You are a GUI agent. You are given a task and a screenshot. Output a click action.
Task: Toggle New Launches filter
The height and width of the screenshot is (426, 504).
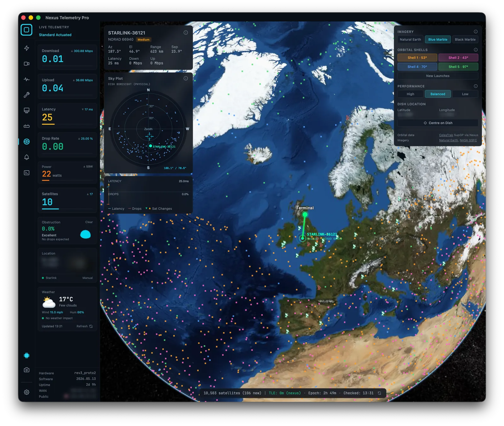click(438, 76)
